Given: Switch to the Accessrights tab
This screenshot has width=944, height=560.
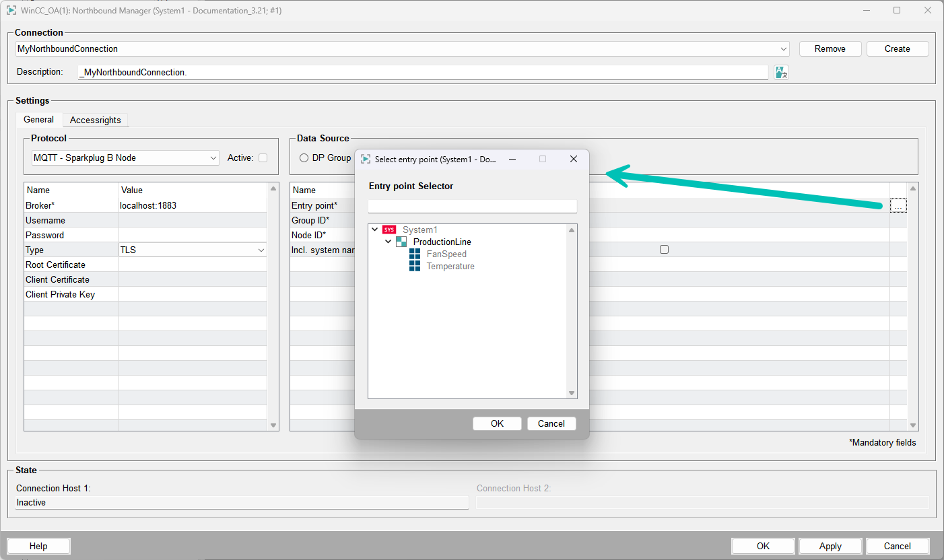Looking at the screenshot, I should coord(96,120).
